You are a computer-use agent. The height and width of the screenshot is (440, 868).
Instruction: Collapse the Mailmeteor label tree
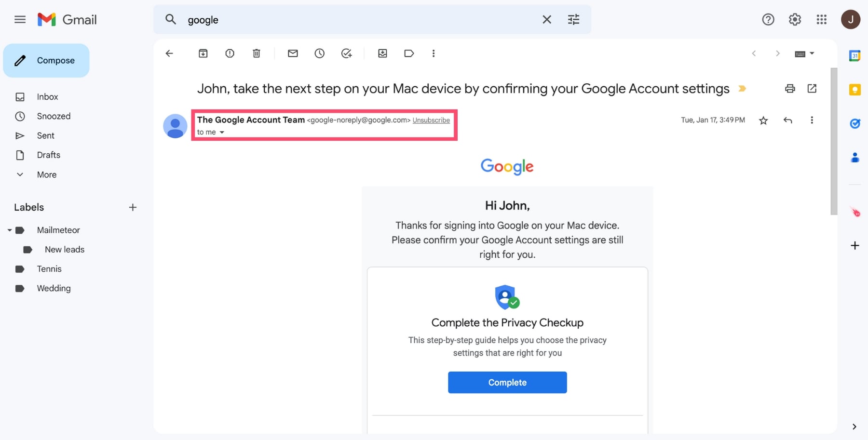[9, 230]
